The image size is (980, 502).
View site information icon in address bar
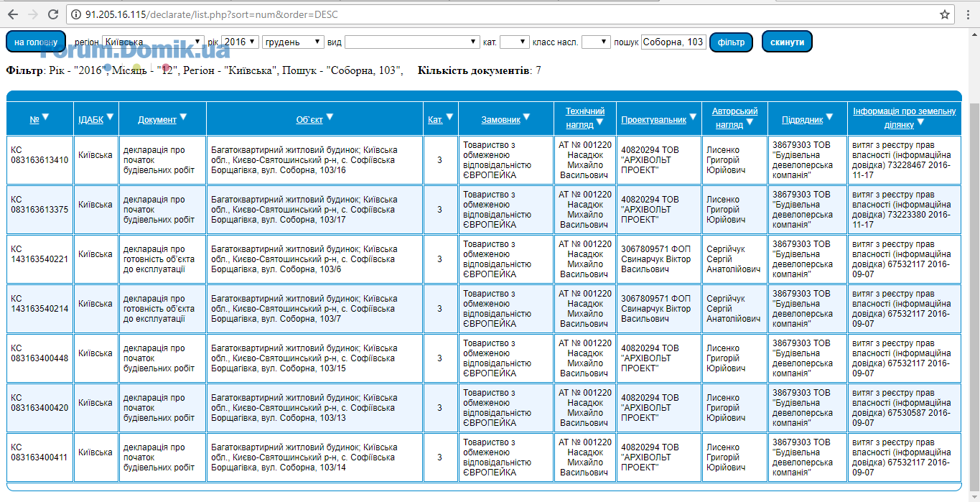(x=76, y=14)
